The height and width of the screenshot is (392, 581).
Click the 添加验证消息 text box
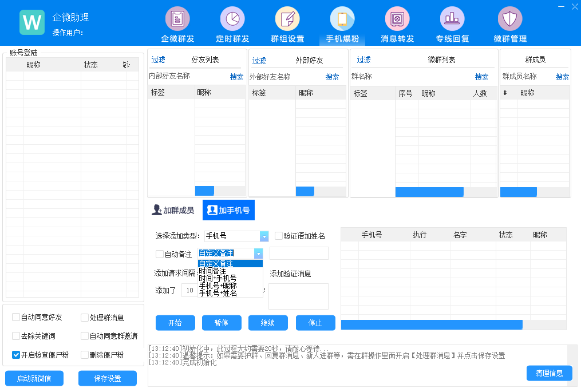pyautogui.click(x=298, y=296)
